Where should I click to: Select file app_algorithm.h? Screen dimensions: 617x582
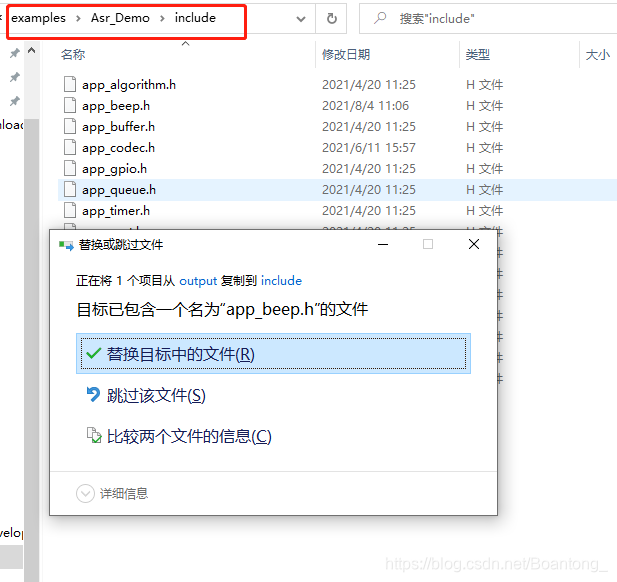129,85
